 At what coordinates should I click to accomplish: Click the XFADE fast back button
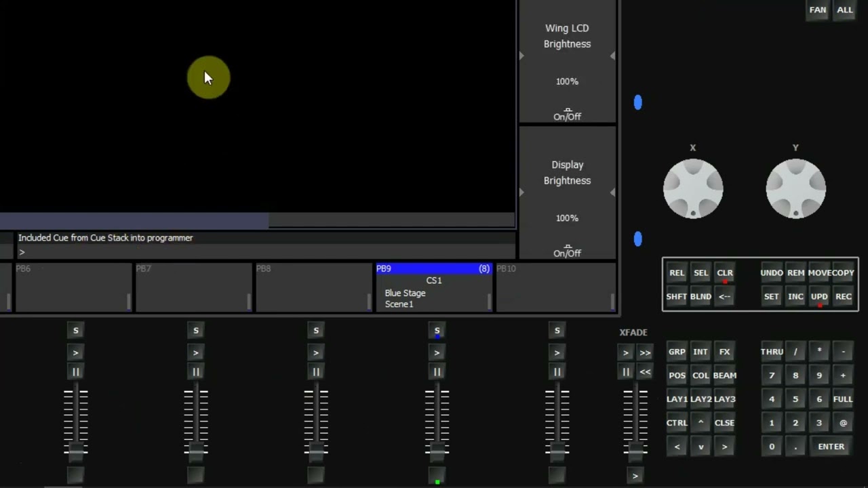click(645, 372)
